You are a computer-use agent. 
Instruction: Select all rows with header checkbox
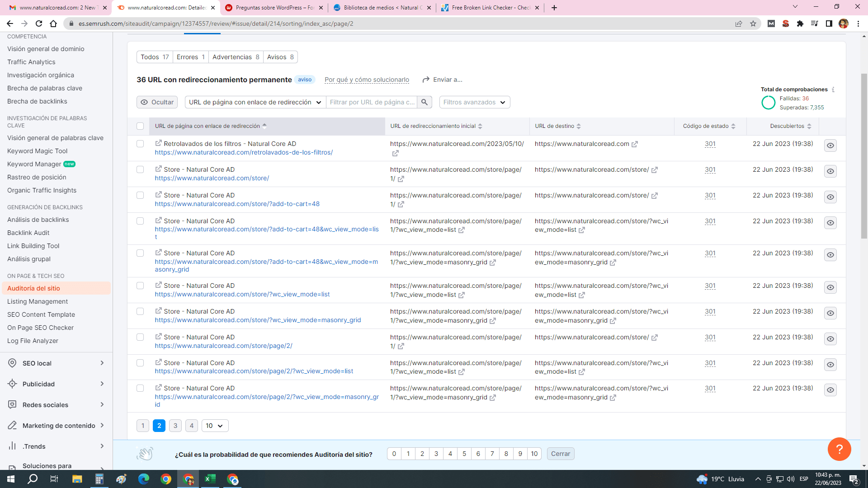[x=140, y=126]
